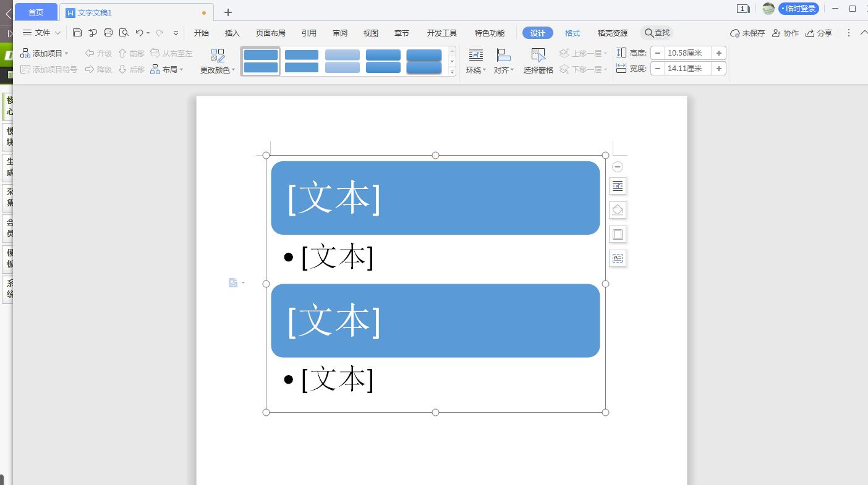Screen dimensions: 868x485
Task: Select the fifth shadowed SmartArt style
Action: (x=424, y=61)
